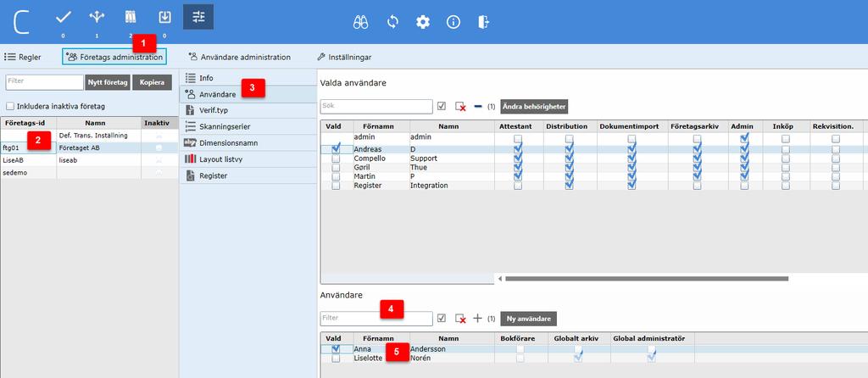Click Kopiera button

coord(153,82)
